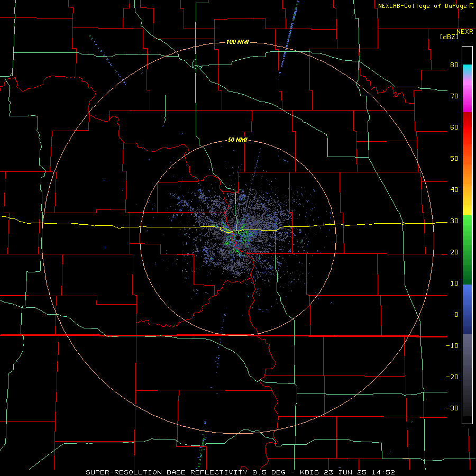This screenshot has height=476, width=476.
Task: Click the 40 dBZ legend value
Action: tap(454, 190)
